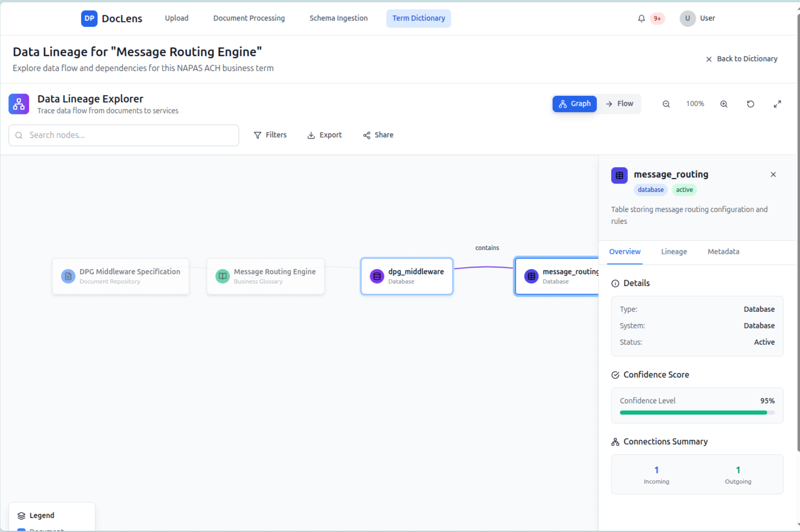Viewport: 800px width, 532px height.
Task: Click the DocLens DP logo icon
Action: [x=89, y=19]
